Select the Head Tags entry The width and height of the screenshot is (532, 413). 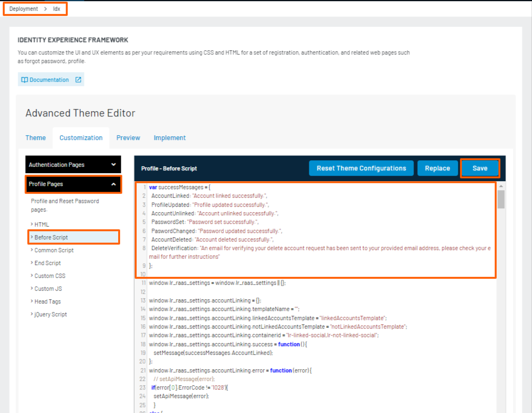click(x=48, y=301)
